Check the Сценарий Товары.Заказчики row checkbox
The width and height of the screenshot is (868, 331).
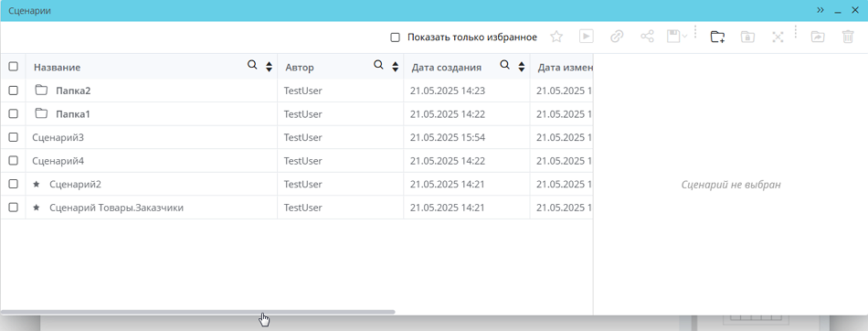(14, 208)
